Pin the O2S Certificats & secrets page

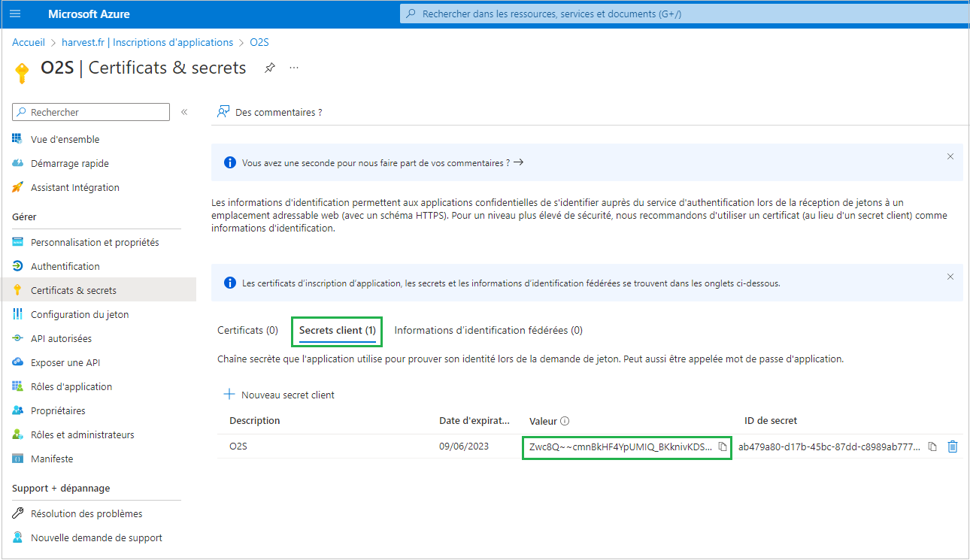point(270,68)
